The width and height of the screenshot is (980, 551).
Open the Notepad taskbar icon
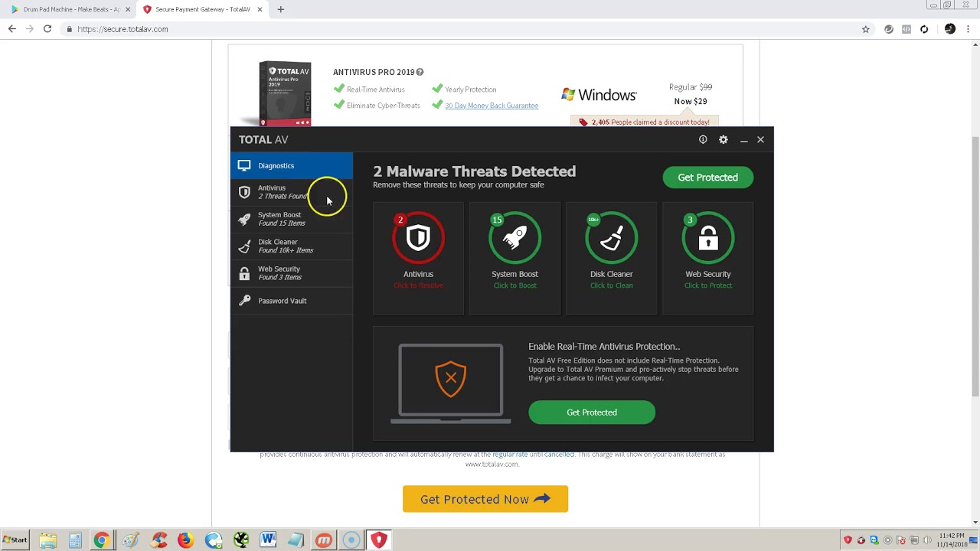(x=296, y=540)
